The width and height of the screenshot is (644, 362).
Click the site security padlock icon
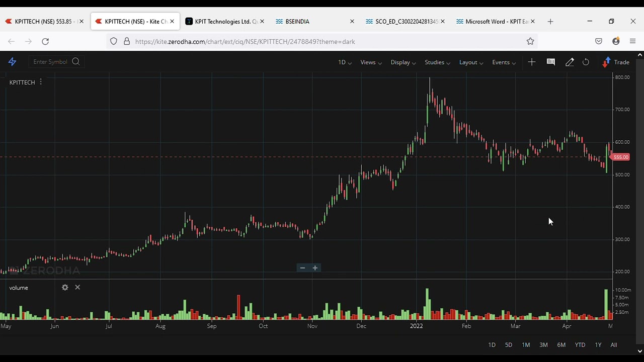point(127,42)
